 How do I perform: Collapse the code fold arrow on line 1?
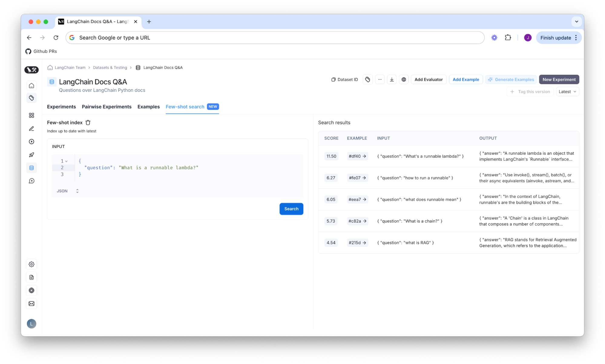[66, 161]
